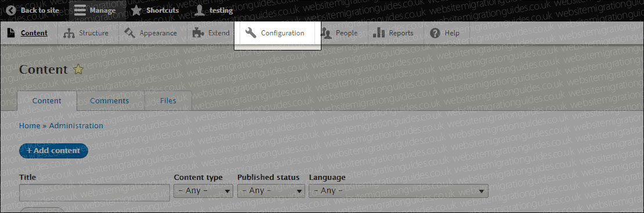Select the Content tab

point(47,101)
